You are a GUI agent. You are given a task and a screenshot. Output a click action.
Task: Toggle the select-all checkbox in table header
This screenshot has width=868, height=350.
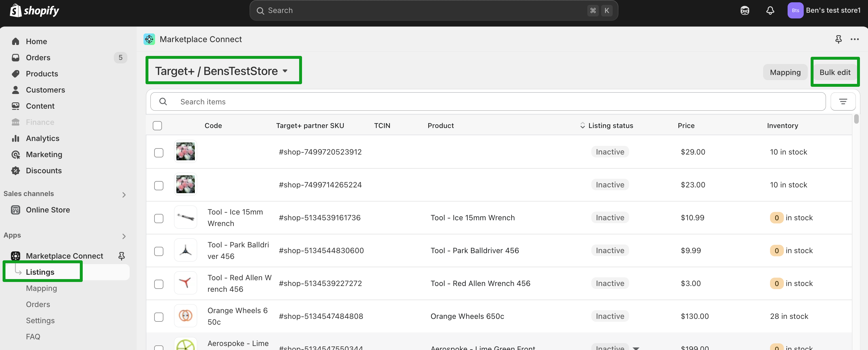(x=157, y=125)
